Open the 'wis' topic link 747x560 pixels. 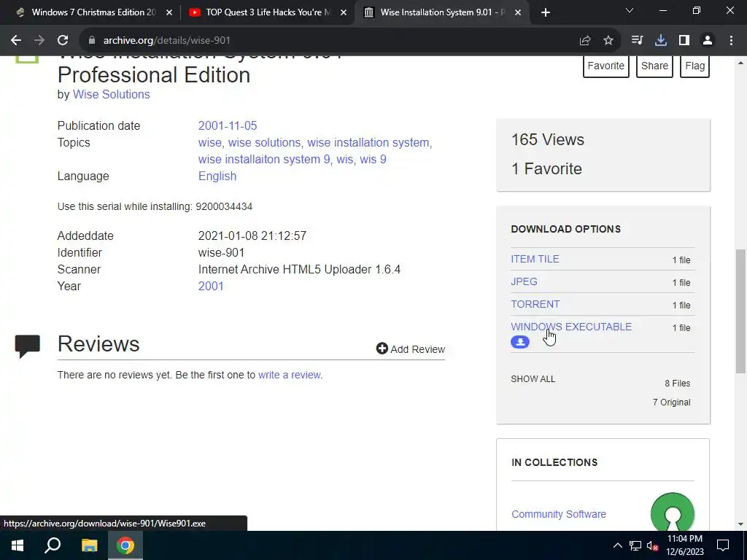tap(344, 159)
